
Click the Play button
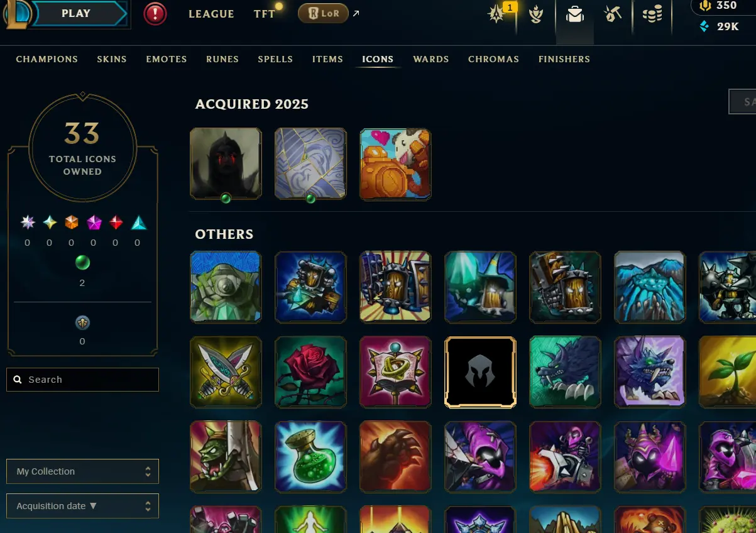(x=77, y=14)
